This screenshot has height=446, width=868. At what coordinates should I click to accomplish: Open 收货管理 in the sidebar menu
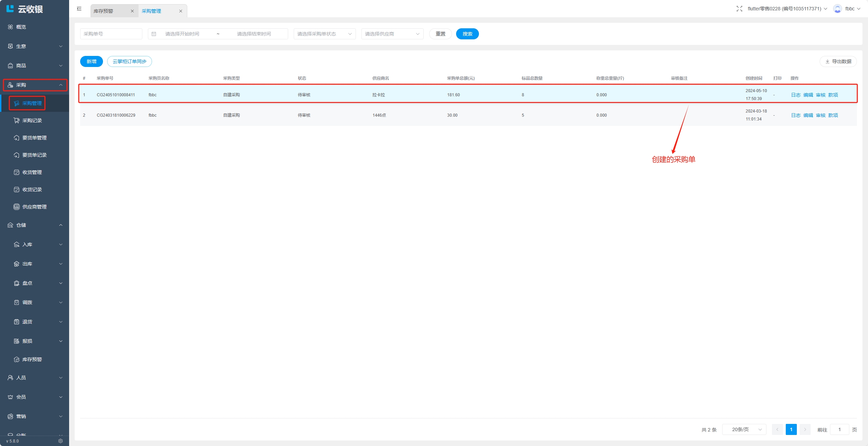tap(32, 172)
